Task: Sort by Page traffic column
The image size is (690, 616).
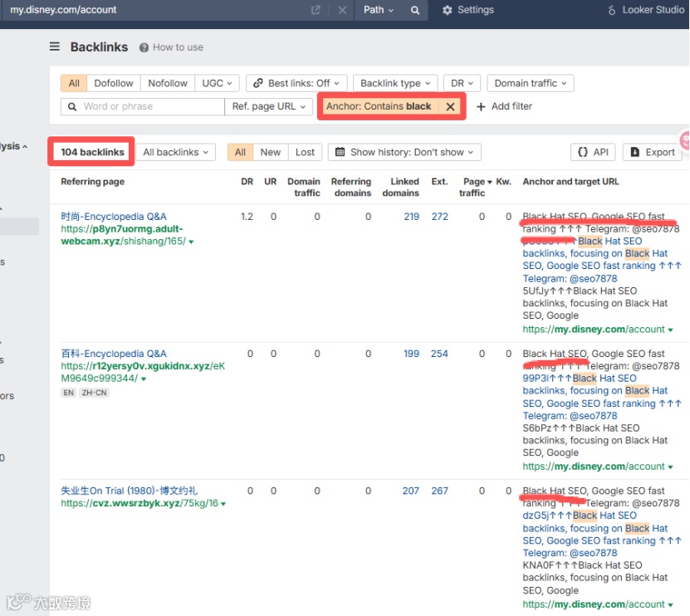Action: point(476,187)
